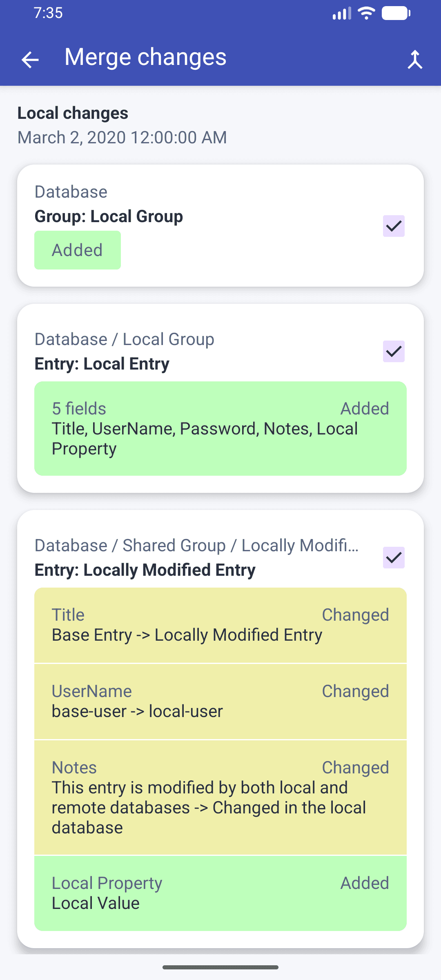Select the Title Changed row
The width and height of the screenshot is (441, 980).
click(220, 625)
